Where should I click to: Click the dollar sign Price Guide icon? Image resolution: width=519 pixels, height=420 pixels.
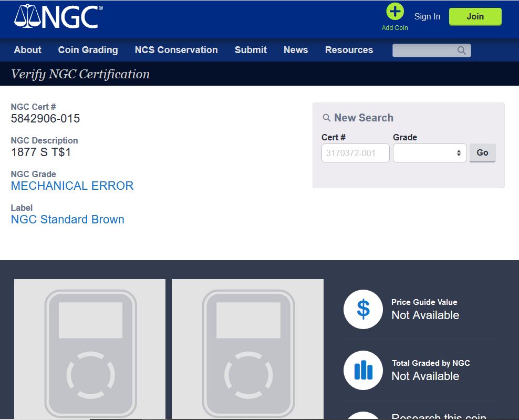click(363, 309)
